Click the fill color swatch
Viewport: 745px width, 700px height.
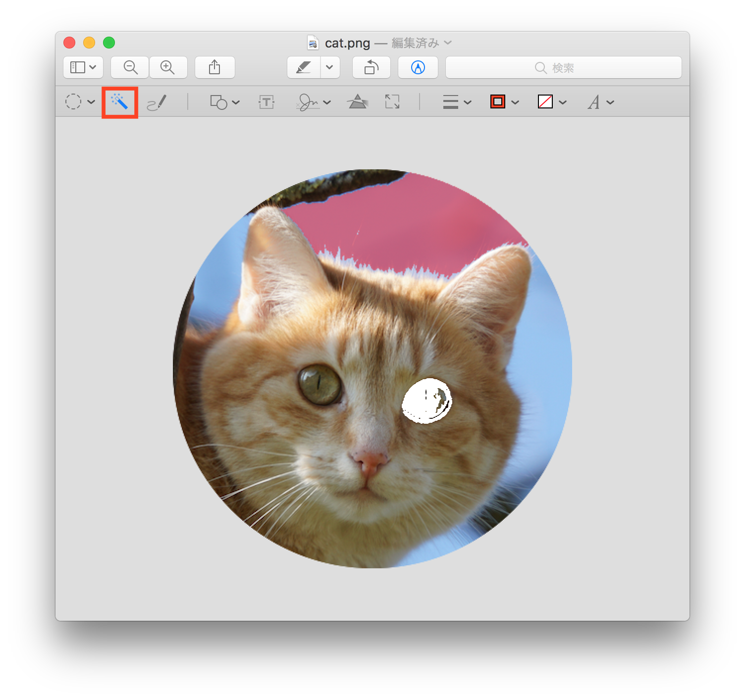[545, 102]
